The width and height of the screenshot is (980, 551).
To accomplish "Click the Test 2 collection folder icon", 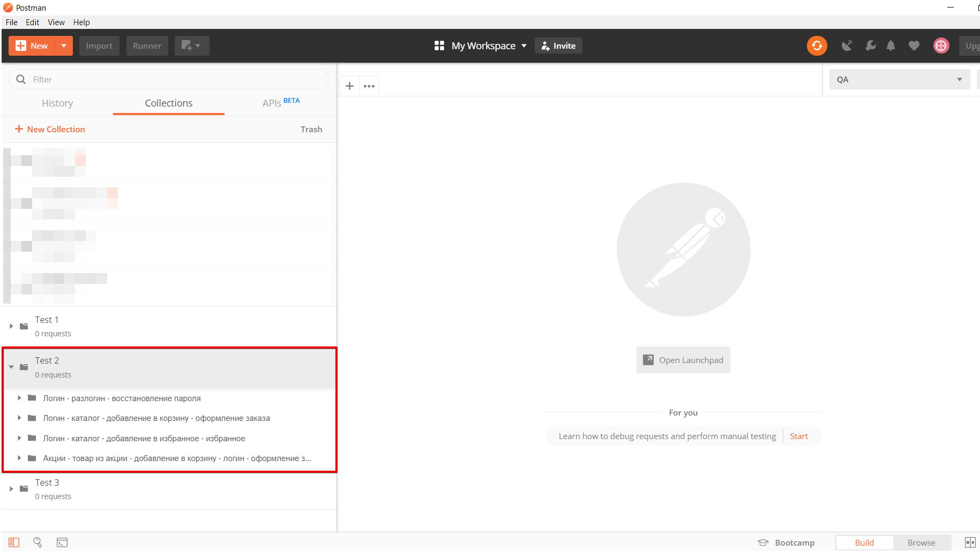I will (24, 367).
